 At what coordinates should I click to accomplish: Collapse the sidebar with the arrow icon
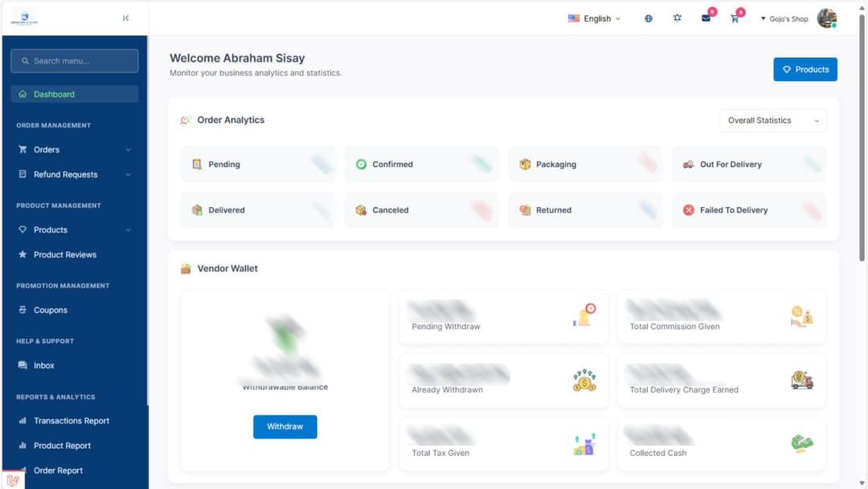pos(125,18)
